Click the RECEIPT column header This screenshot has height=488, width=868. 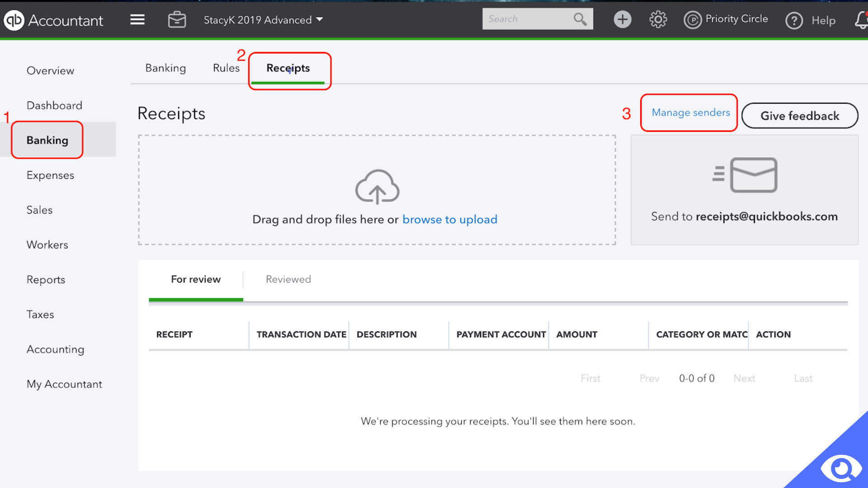click(175, 334)
